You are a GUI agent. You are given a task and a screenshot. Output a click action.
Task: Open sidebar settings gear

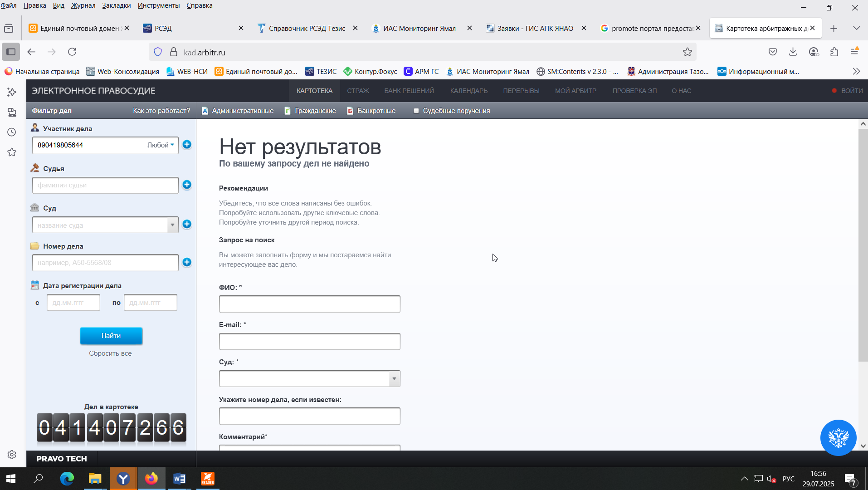point(12,455)
